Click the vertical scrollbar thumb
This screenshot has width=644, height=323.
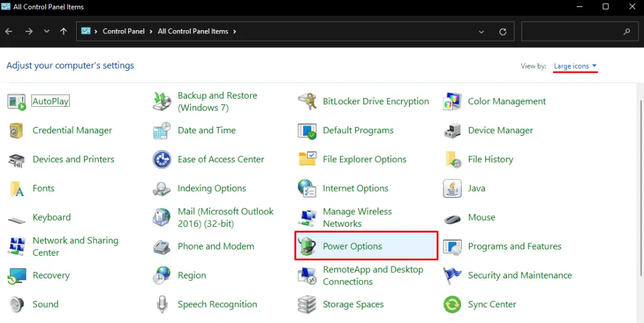tap(641, 188)
